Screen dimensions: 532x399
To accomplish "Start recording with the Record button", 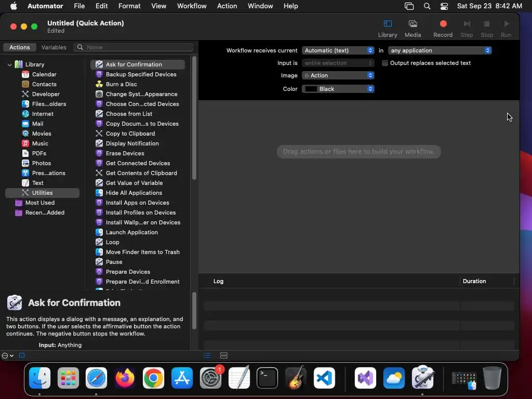I will coord(443,29).
